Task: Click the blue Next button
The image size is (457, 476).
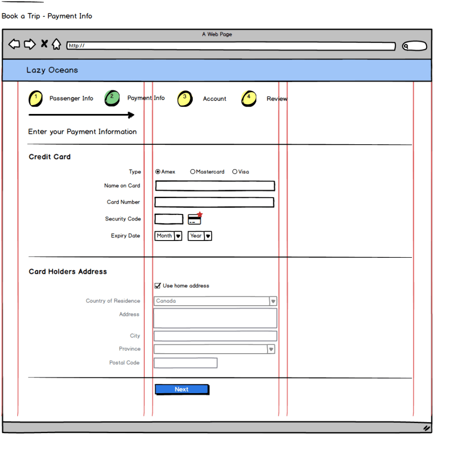Action: pyautogui.click(x=181, y=389)
